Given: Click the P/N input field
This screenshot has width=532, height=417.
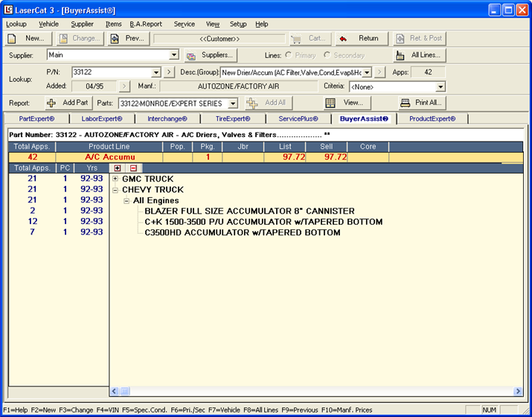Looking at the screenshot, I should coord(110,72).
